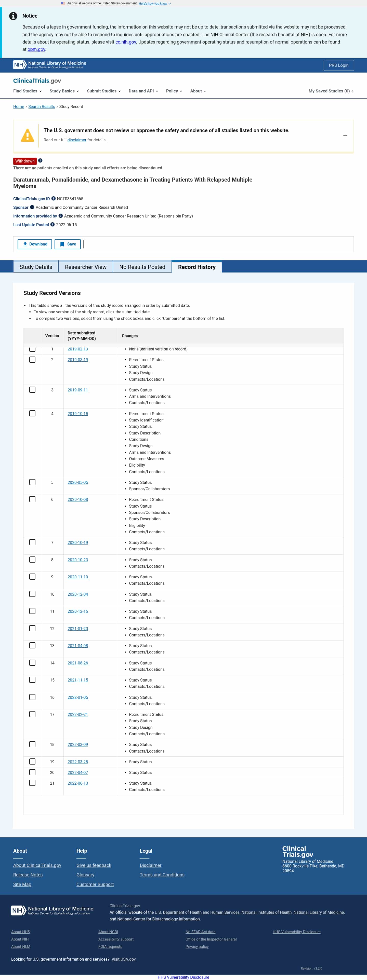Click info icon for Information provided by
Image resolution: width=367 pixels, height=980 pixels.
tap(61, 216)
